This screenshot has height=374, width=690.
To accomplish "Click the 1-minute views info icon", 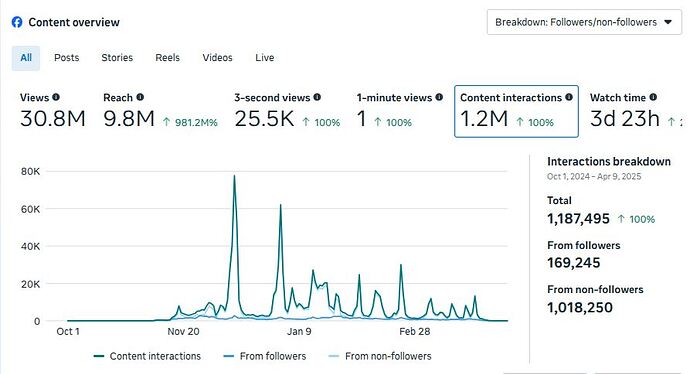I will click(439, 97).
